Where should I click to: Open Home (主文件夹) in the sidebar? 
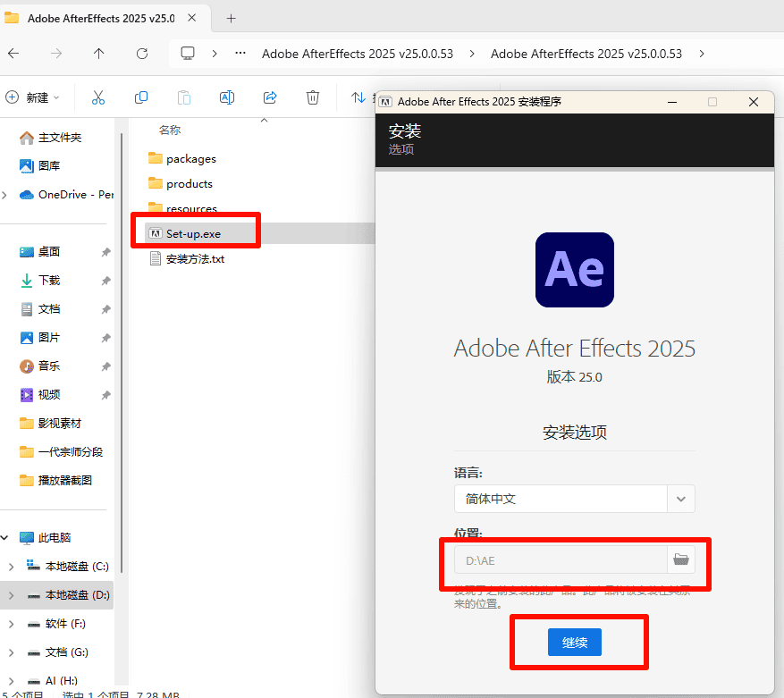(x=60, y=138)
